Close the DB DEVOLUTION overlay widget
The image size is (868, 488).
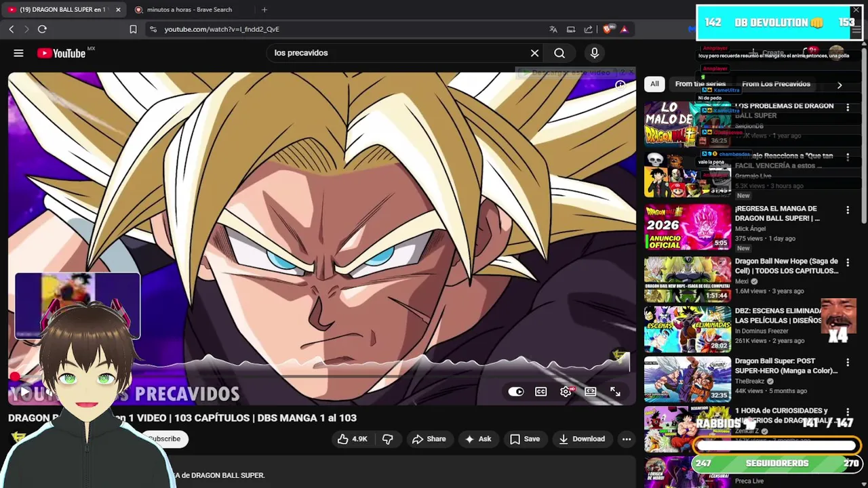tap(856, 11)
